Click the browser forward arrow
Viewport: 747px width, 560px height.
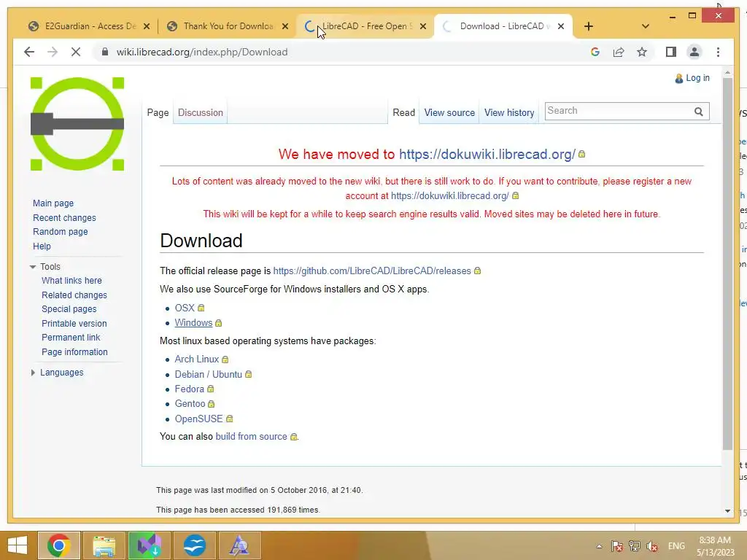[x=53, y=52]
